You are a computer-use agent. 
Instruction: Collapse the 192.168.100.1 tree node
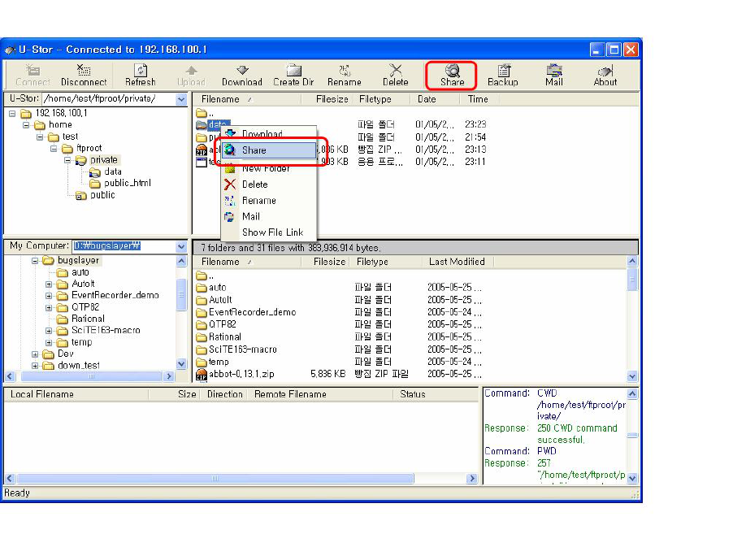click(x=12, y=114)
